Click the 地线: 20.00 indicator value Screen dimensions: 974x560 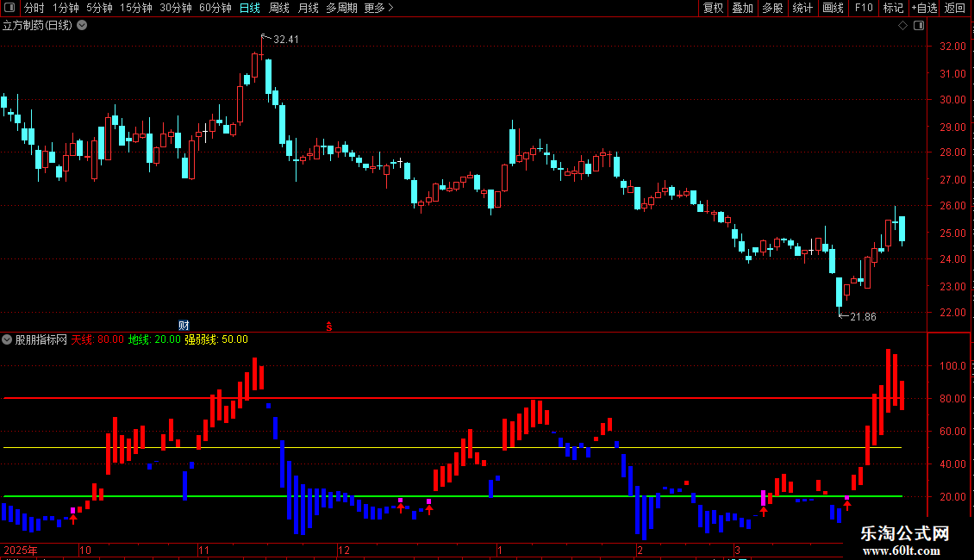point(154,339)
